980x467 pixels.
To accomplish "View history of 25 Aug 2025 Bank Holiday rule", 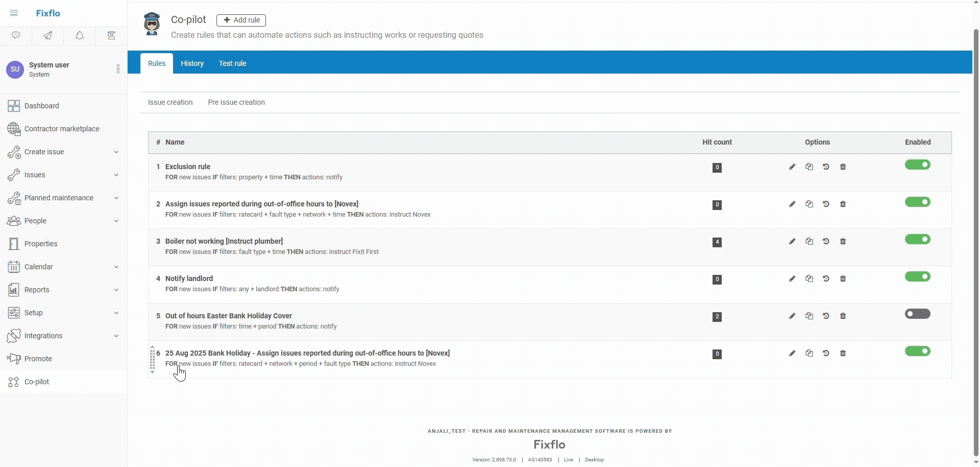I will pos(826,354).
